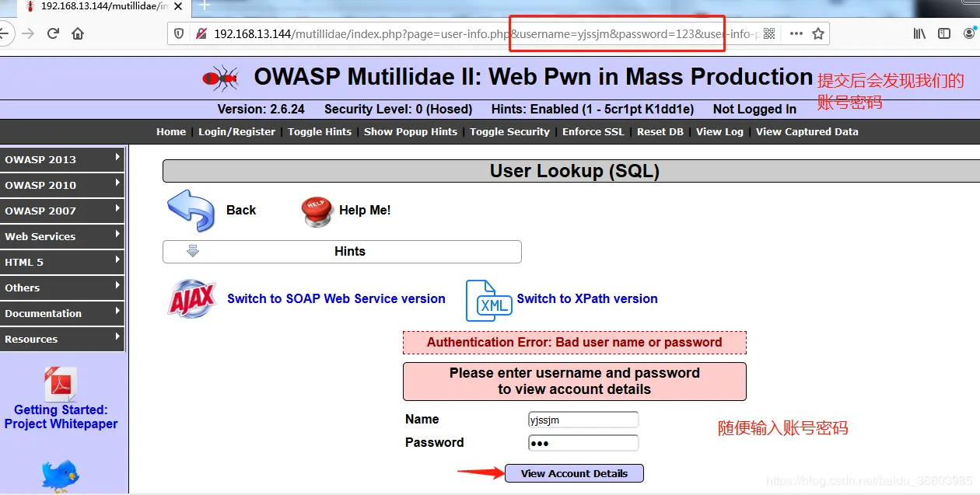Open Login/Register page
This screenshot has height=495, width=980.
pos(236,131)
